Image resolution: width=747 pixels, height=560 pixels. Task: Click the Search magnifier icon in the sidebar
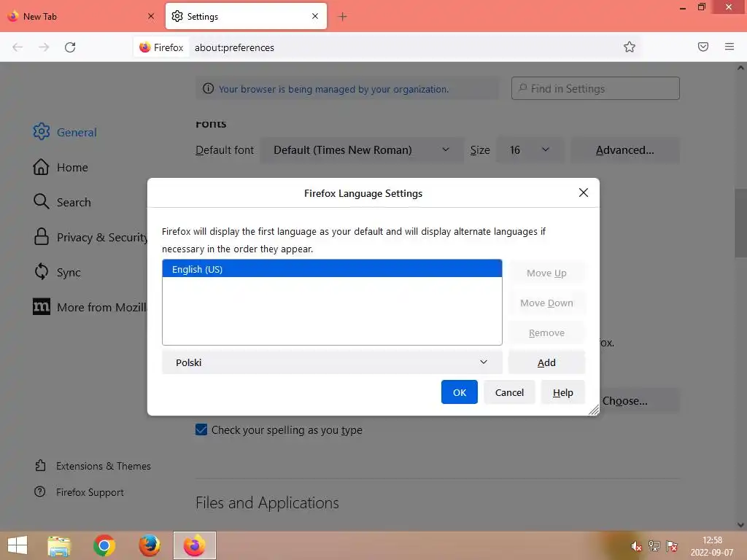[x=41, y=201]
